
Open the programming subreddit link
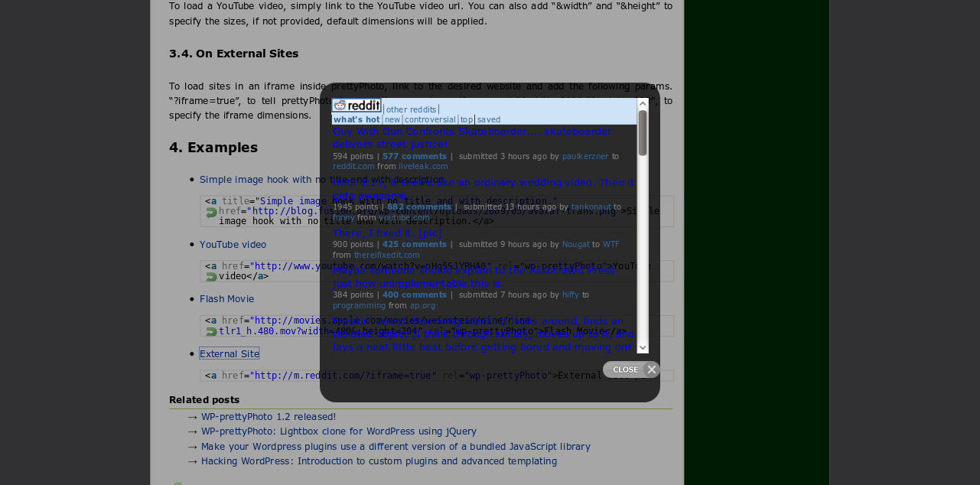(359, 305)
